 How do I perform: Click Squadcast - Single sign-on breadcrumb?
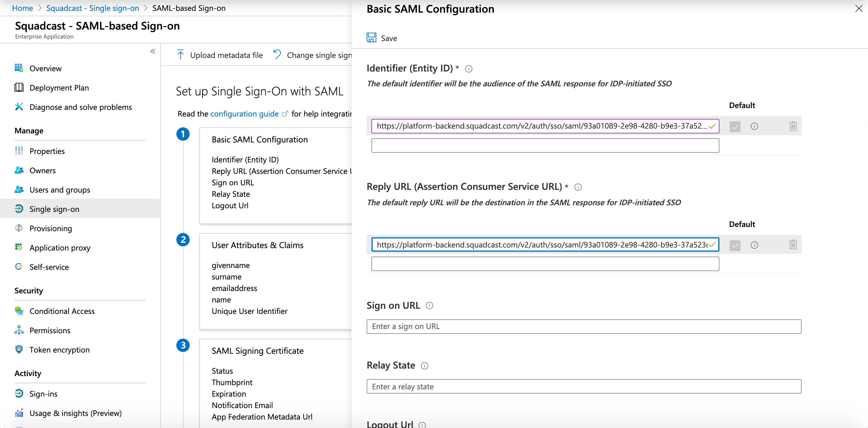click(x=92, y=8)
